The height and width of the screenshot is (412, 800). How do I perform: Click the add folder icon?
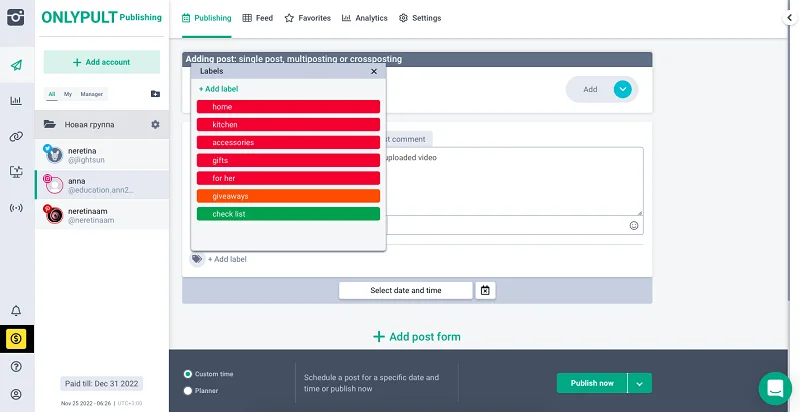(155, 94)
